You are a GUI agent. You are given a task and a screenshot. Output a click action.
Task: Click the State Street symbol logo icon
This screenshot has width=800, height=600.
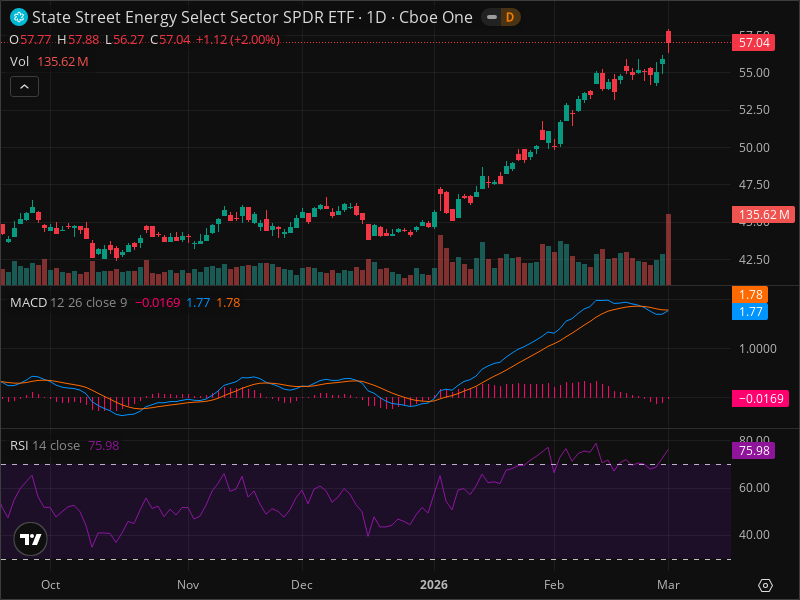[19, 17]
